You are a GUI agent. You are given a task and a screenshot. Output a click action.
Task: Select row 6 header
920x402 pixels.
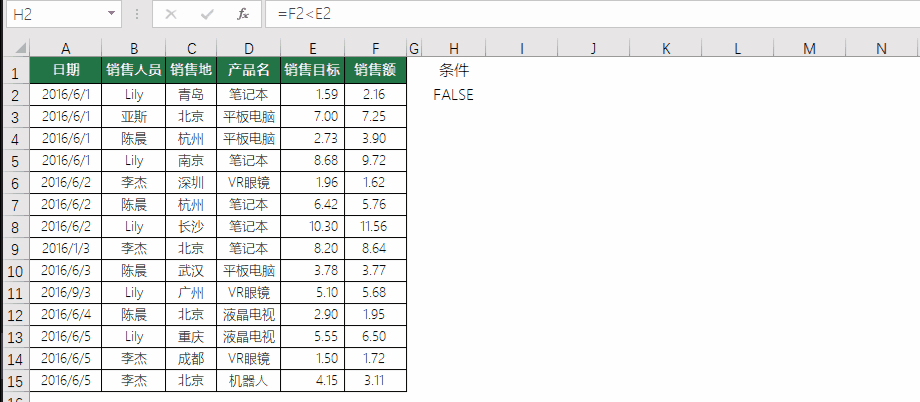pyautogui.click(x=16, y=183)
